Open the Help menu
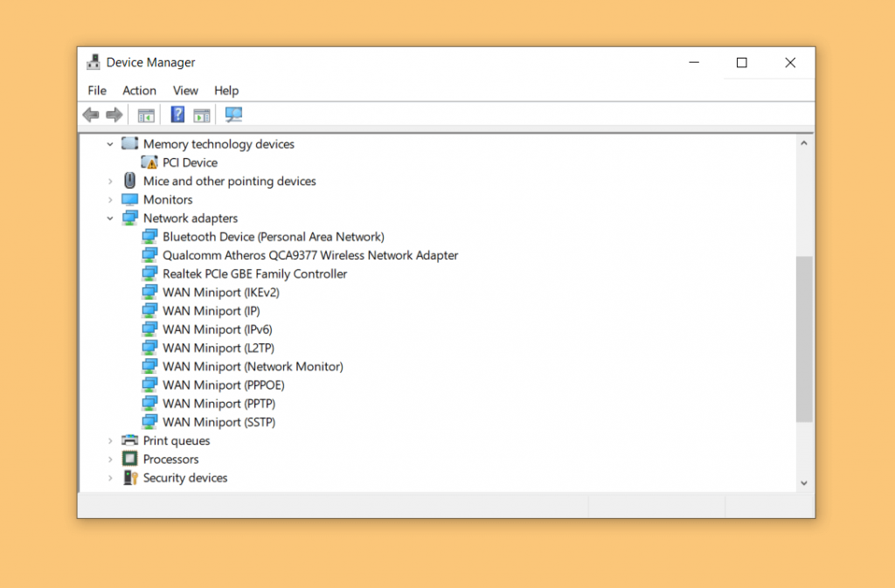Screen dimensions: 895x588 [226, 90]
